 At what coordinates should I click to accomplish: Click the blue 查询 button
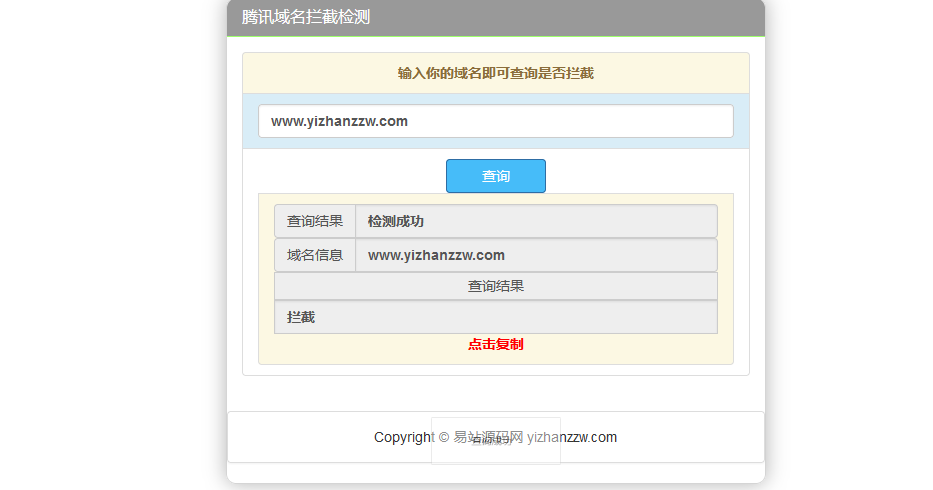(x=496, y=176)
